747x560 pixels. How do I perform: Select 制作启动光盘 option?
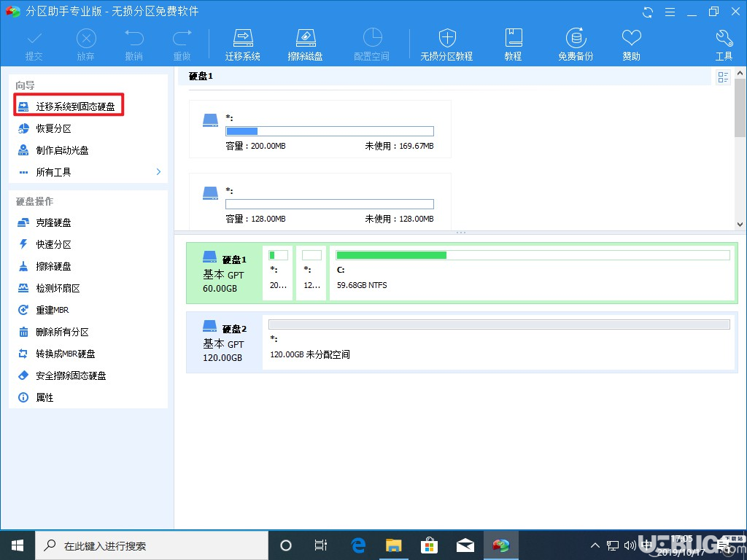(62, 150)
